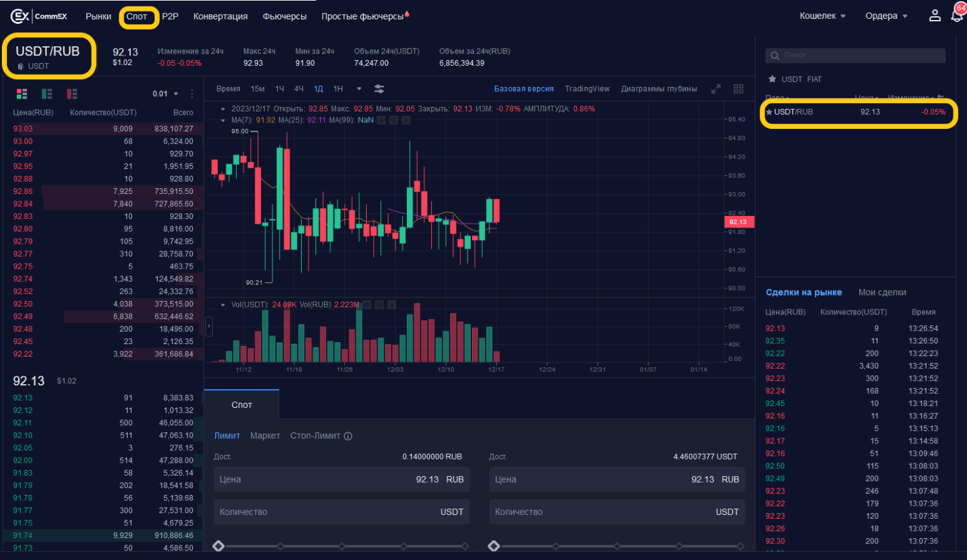967x560 pixels.
Task: Expand the chart to fullscreen
Action: pyautogui.click(x=716, y=89)
